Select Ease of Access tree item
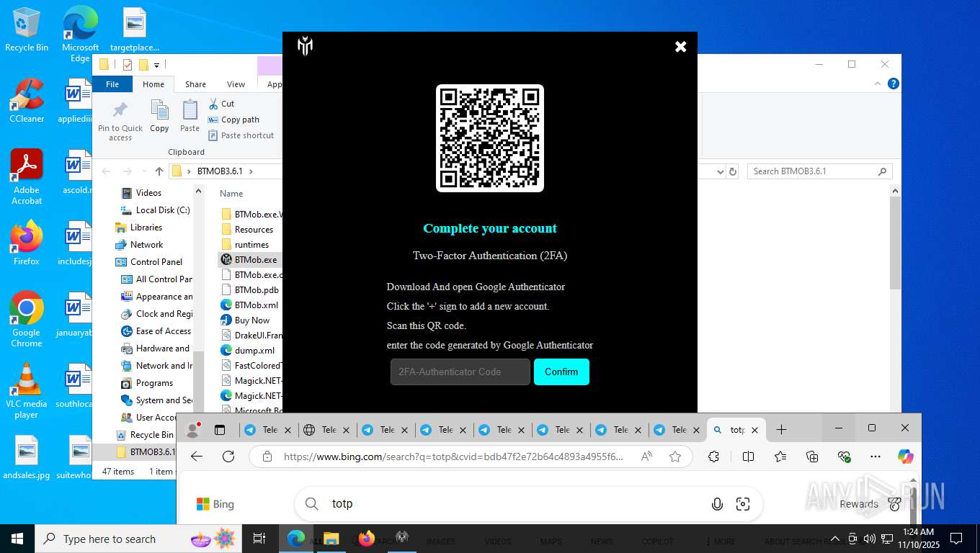Viewport: 980px width, 553px height. click(164, 331)
